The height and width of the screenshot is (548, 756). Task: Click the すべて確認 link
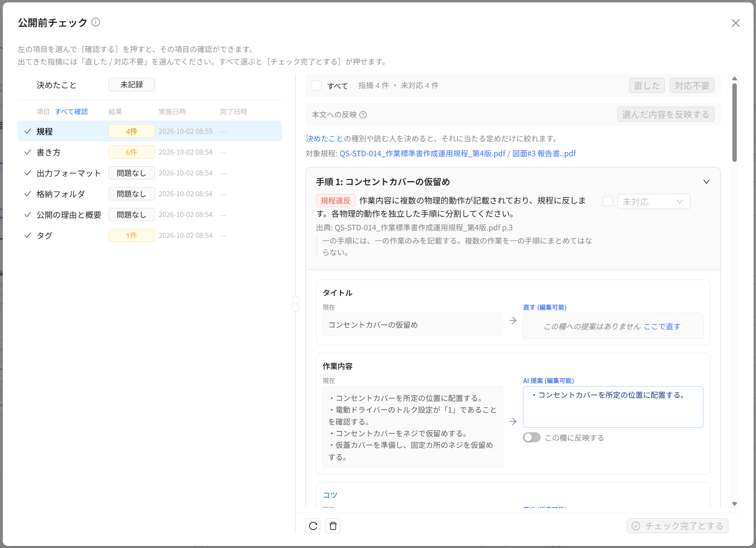coord(71,112)
